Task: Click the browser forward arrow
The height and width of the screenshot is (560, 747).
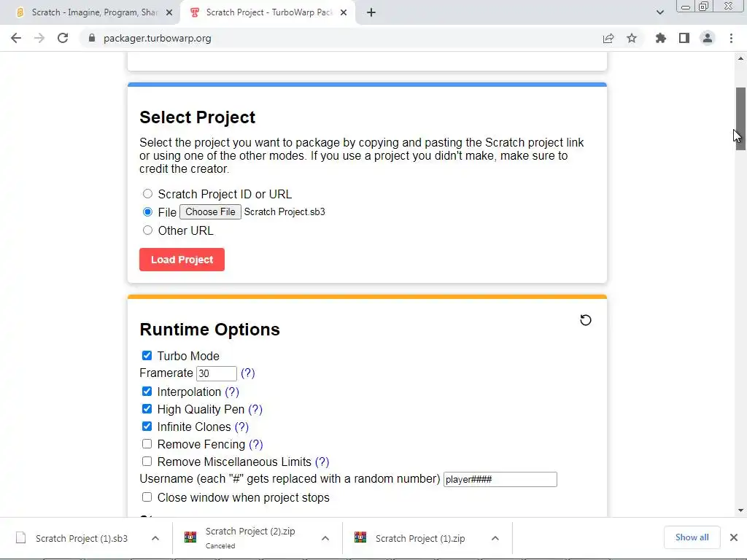Action: [x=39, y=38]
